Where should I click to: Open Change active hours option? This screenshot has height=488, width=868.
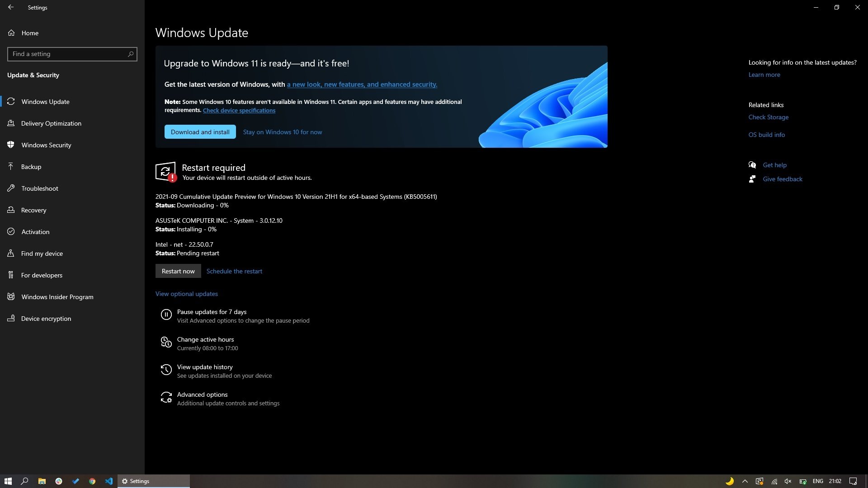tap(208, 343)
